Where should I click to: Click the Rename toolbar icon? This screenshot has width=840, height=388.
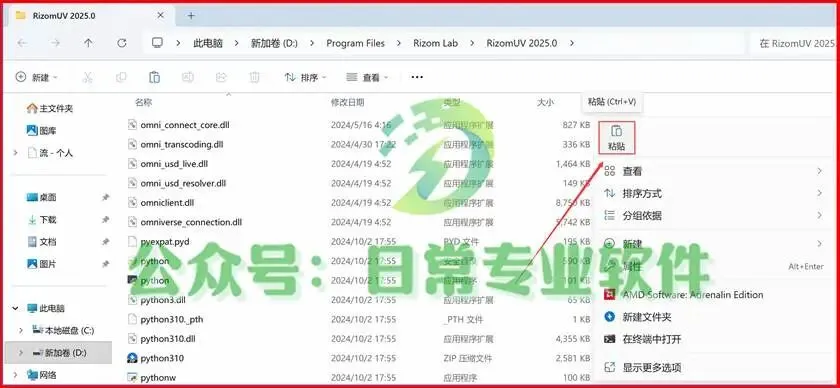tap(188, 78)
